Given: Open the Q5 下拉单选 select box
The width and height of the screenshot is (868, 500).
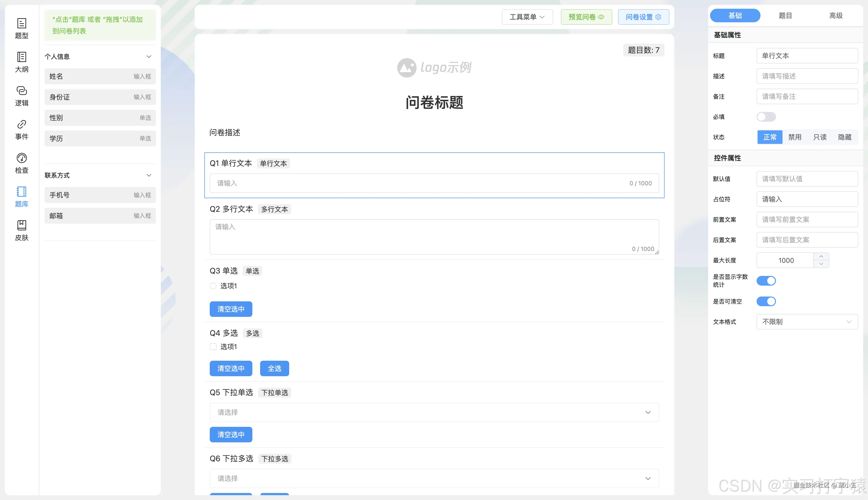Looking at the screenshot, I should click(x=434, y=412).
